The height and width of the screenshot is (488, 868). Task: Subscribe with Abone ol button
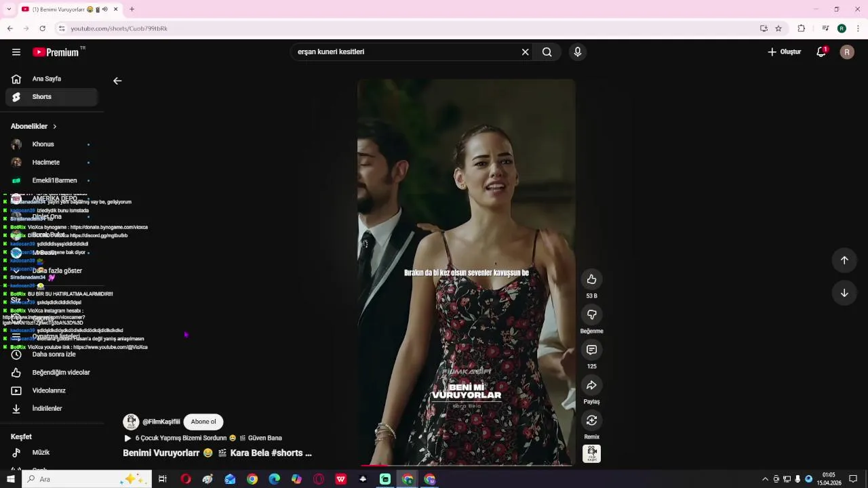203,422
